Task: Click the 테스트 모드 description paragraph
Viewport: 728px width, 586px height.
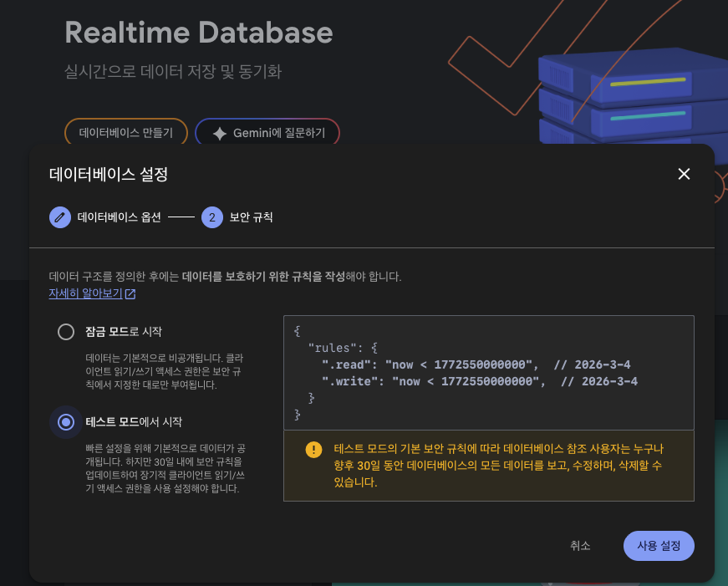Action: click(165, 468)
